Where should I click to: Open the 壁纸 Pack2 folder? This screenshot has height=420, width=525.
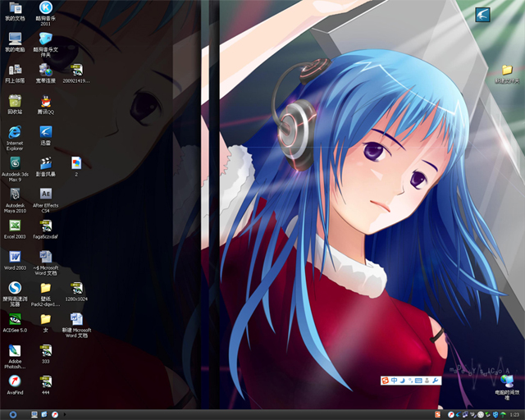pos(46,294)
